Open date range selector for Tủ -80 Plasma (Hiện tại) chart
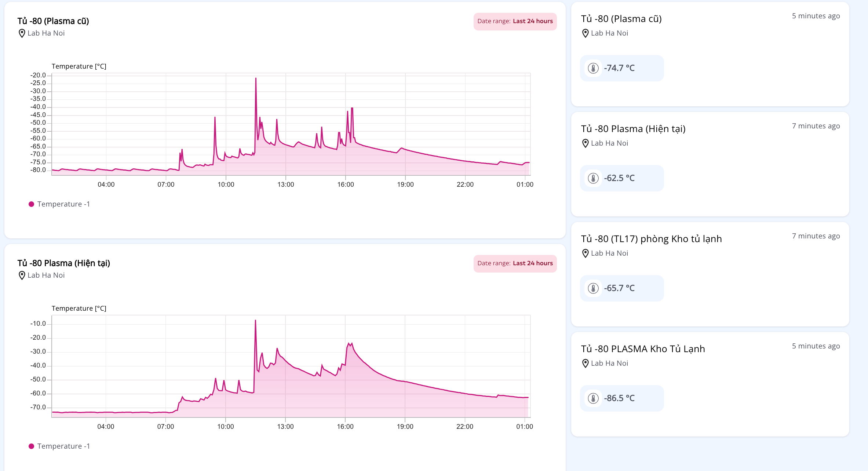The height and width of the screenshot is (471, 868). click(515, 263)
